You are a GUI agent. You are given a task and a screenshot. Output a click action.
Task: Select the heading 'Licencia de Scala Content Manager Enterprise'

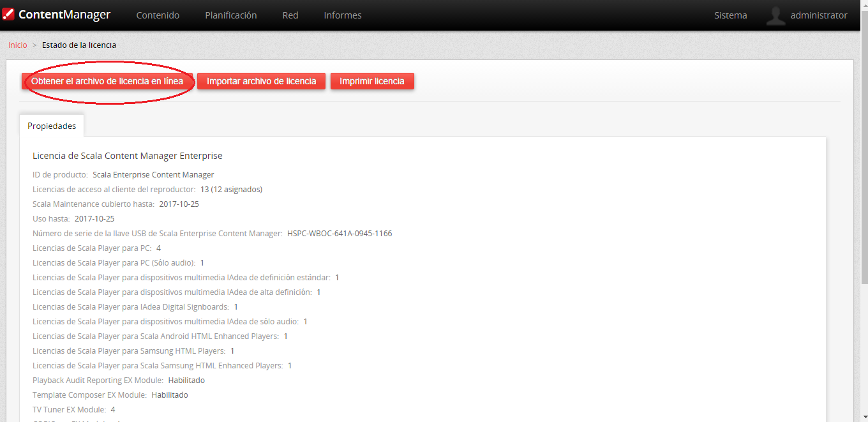click(x=128, y=156)
